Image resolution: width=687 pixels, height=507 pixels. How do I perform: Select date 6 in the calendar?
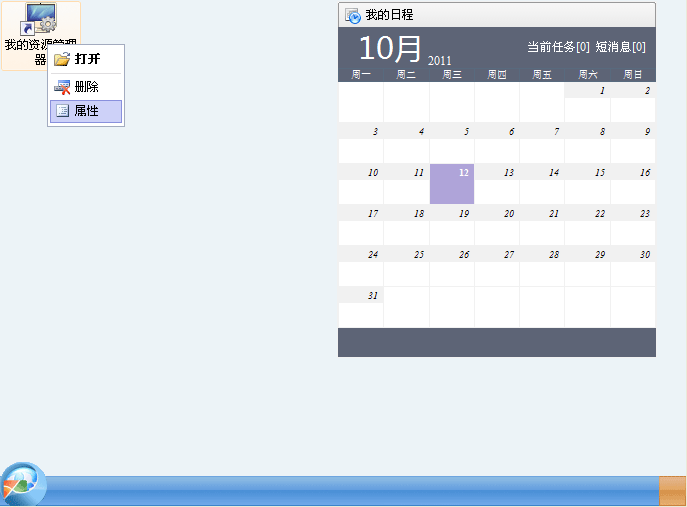[x=497, y=143]
